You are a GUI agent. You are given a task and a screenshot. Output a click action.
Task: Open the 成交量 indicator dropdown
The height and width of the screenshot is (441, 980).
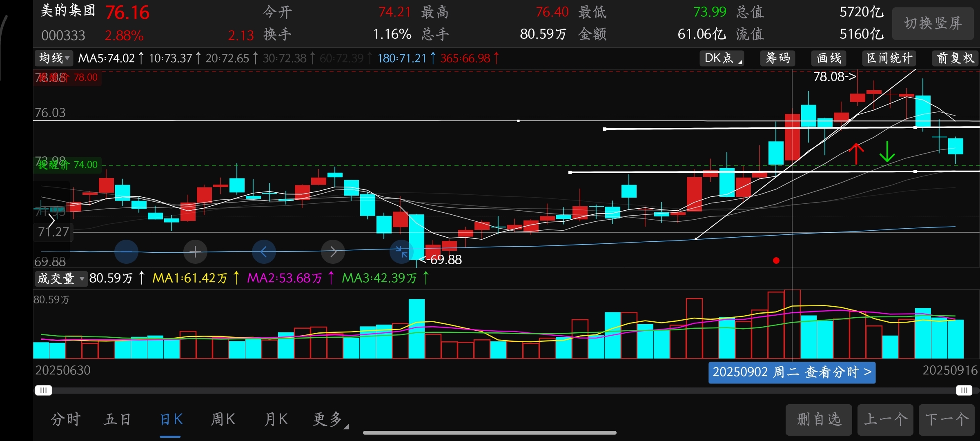[x=61, y=278]
